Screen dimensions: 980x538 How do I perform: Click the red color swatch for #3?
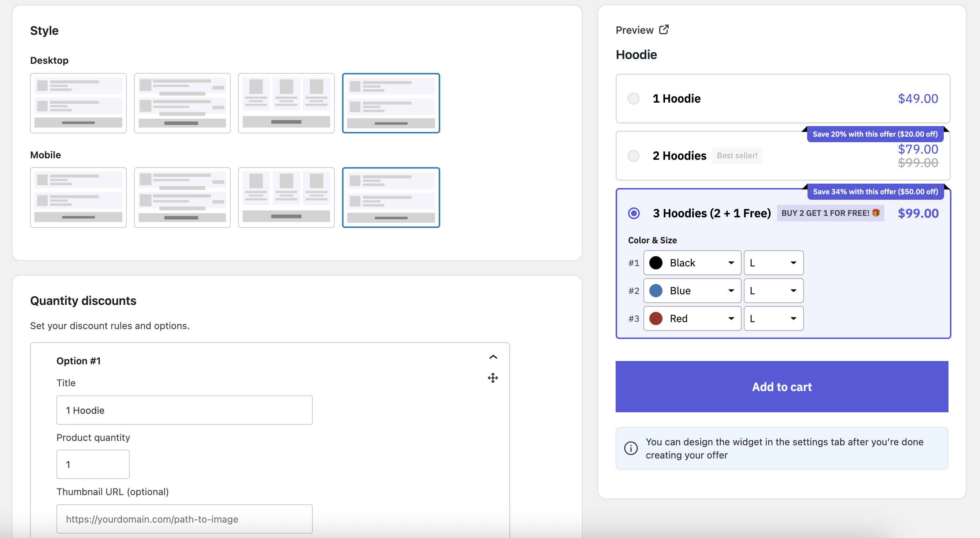tap(656, 318)
